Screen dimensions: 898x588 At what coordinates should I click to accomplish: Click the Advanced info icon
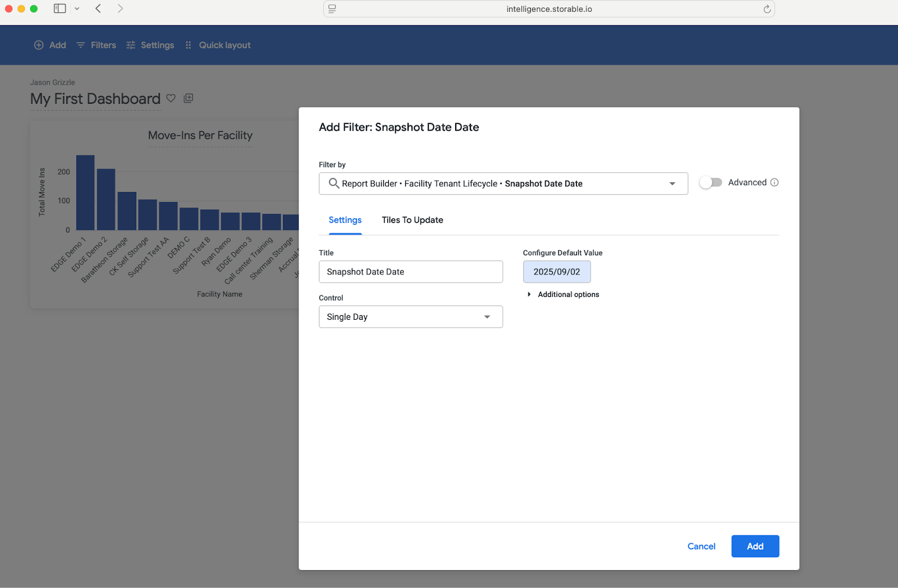pyautogui.click(x=775, y=182)
